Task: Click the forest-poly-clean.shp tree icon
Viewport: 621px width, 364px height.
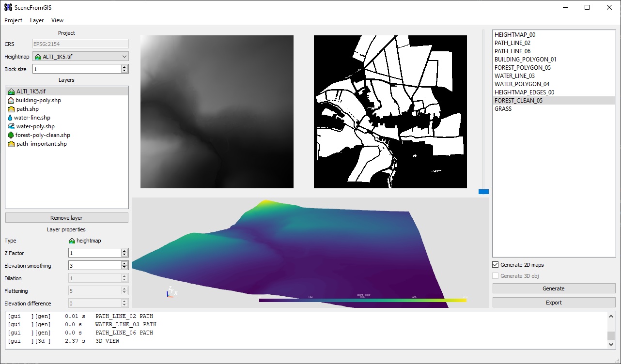Action: 11,135
